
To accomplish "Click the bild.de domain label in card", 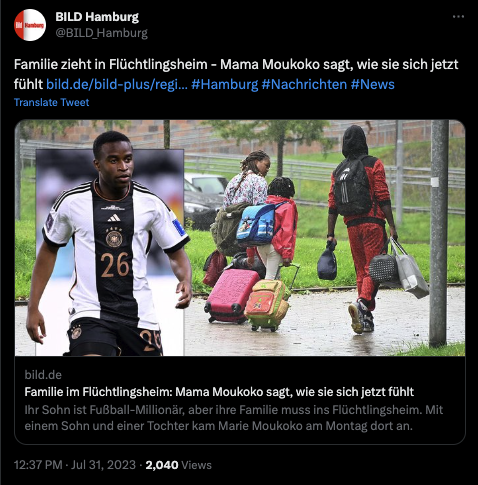I will 43,375.
